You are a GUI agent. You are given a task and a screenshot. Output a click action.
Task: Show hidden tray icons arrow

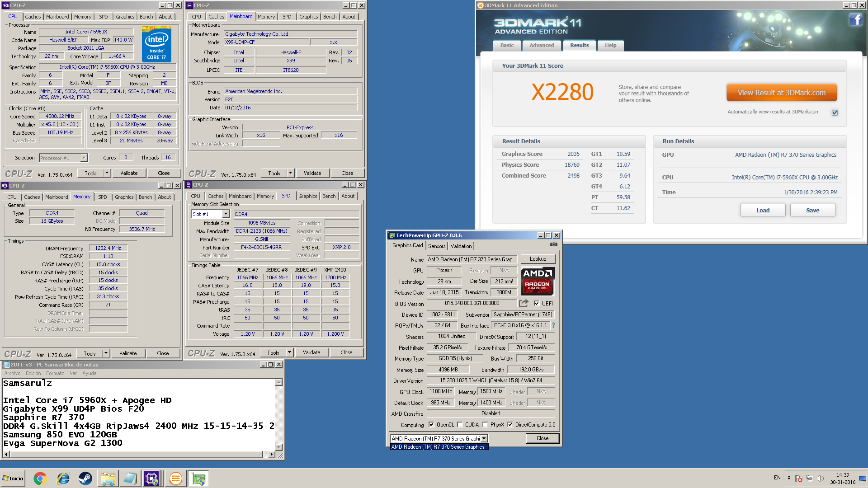pos(789,478)
